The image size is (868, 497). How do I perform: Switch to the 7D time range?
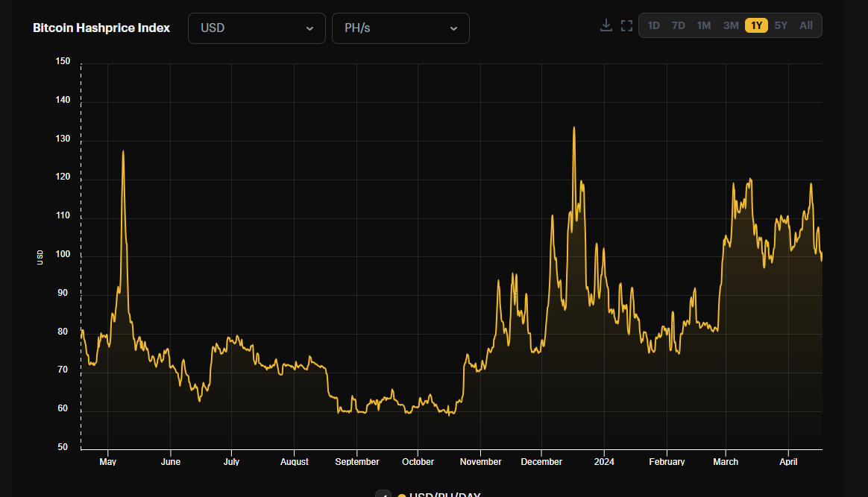(678, 25)
